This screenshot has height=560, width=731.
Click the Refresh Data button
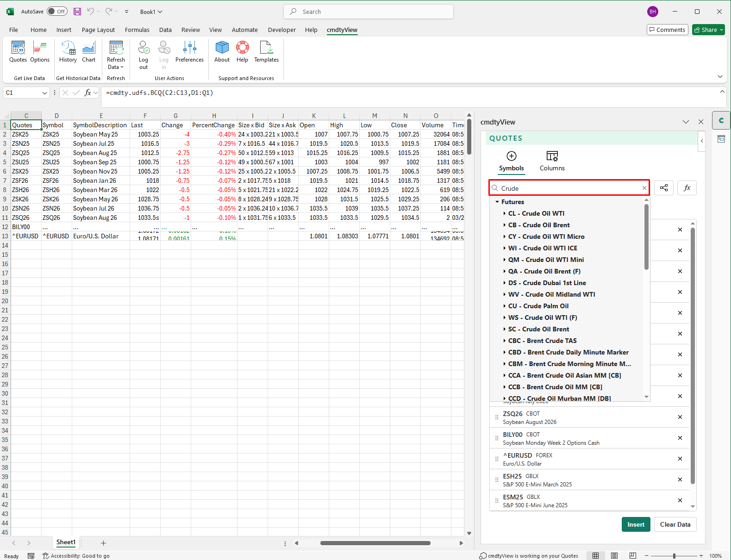[116, 55]
